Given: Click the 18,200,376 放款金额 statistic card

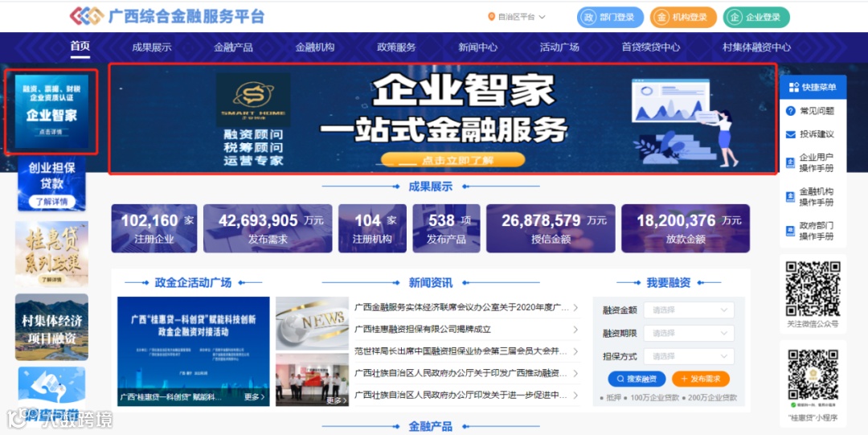Looking at the screenshot, I should click(x=686, y=228).
